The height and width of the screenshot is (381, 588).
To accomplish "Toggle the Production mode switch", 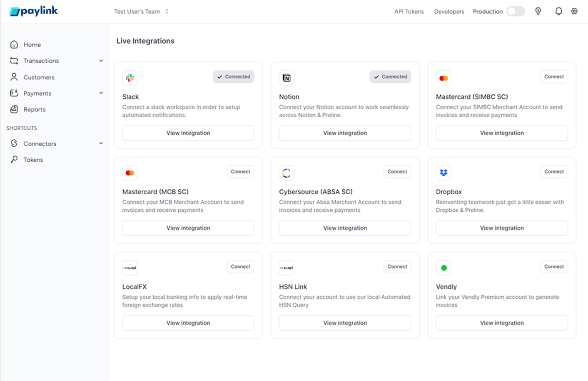I will pos(516,11).
